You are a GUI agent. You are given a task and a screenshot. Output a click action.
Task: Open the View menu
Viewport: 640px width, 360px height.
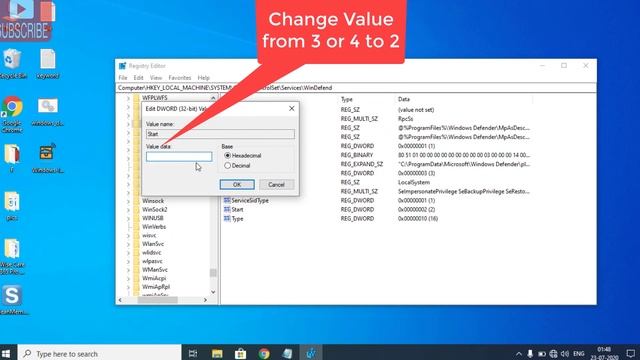[x=156, y=78]
